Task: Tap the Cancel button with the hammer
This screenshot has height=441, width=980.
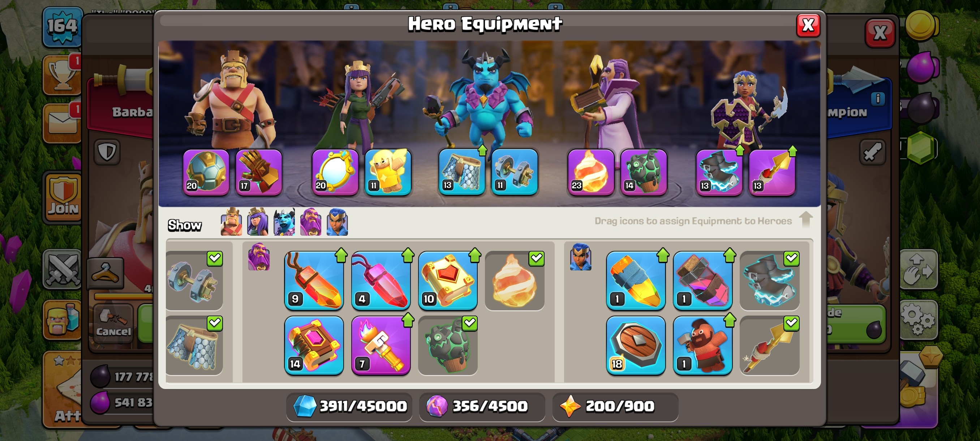Action: click(113, 324)
